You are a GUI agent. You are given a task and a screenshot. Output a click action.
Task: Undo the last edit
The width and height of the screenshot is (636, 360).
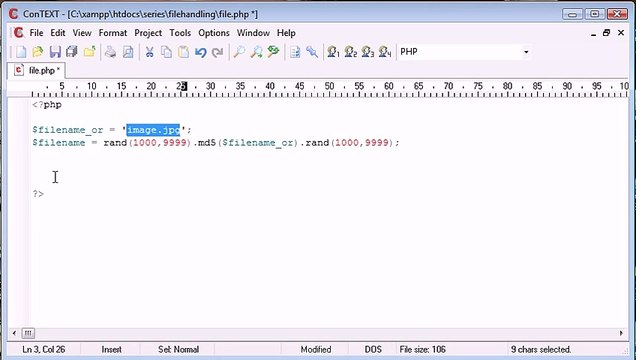(x=200, y=52)
